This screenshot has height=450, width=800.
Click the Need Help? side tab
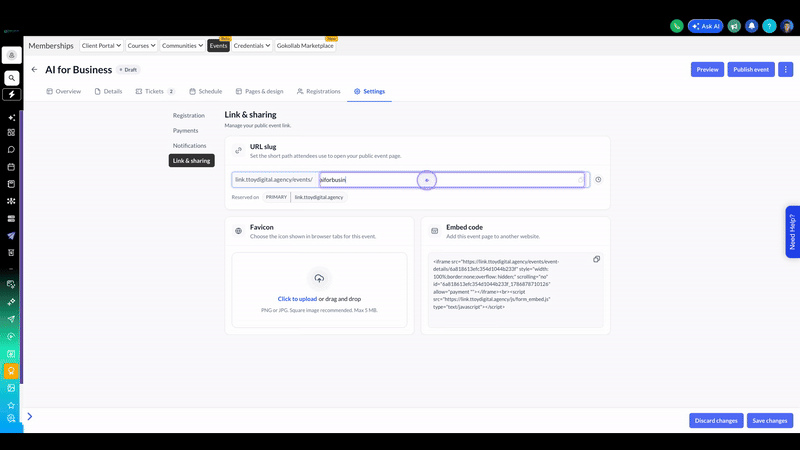click(792, 232)
